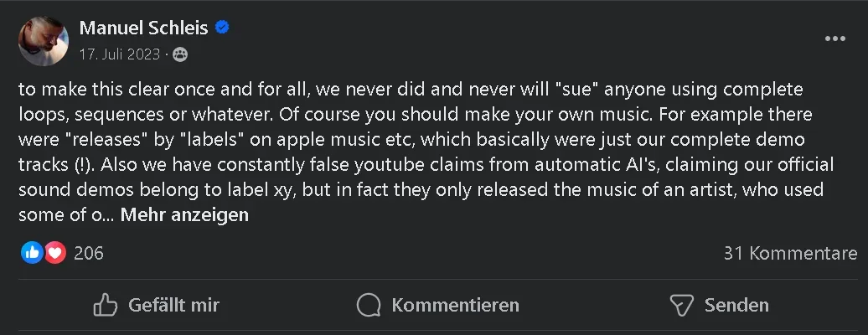
Task: Click the red heart reaction icon
Action: (55, 253)
